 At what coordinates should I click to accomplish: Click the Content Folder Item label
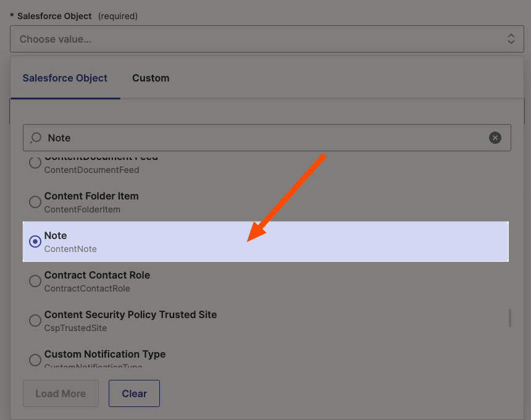(x=91, y=196)
